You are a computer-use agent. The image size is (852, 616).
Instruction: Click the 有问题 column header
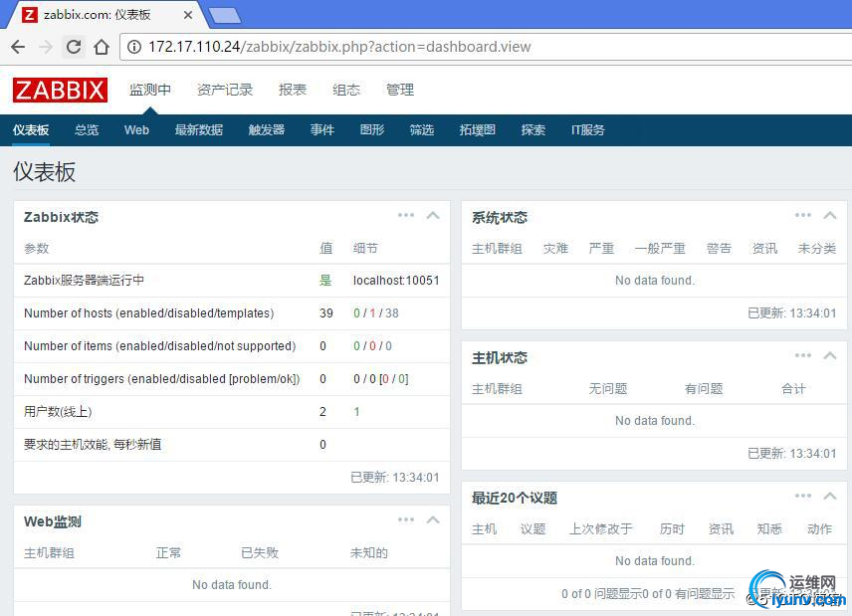pos(704,389)
